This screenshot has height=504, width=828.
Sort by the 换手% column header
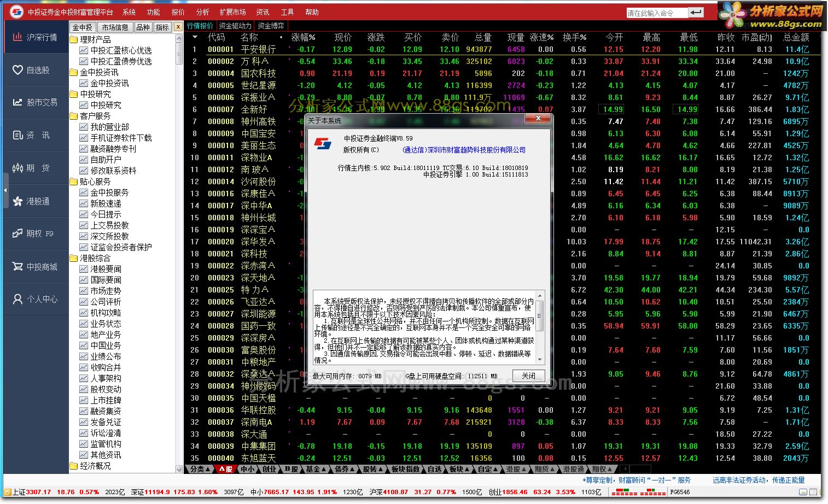[574, 37]
